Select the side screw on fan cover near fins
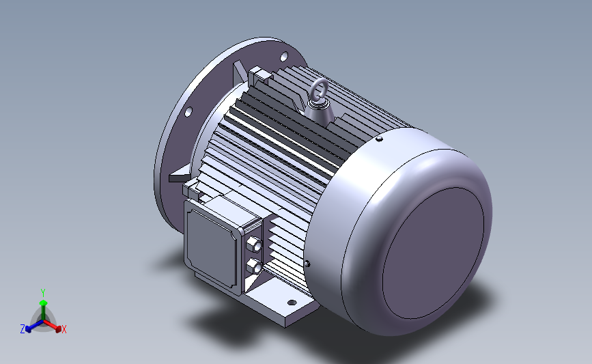 point(308,264)
